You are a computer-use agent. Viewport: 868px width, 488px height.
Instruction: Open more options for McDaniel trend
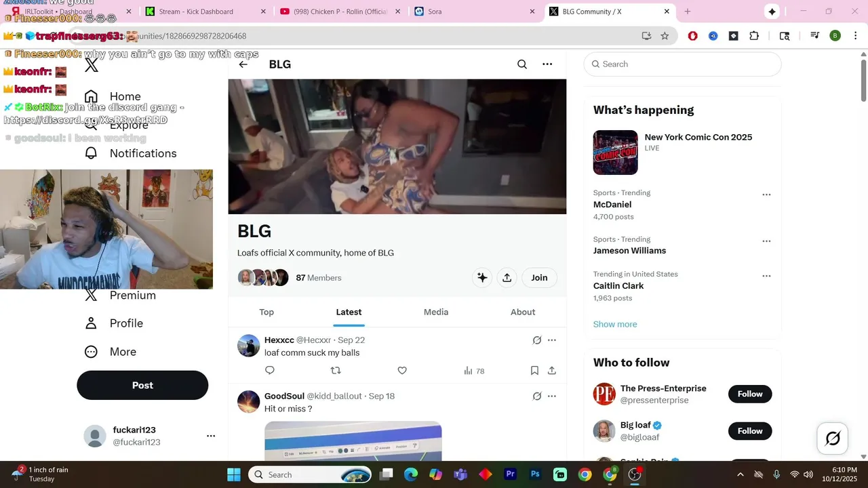coord(766,195)
